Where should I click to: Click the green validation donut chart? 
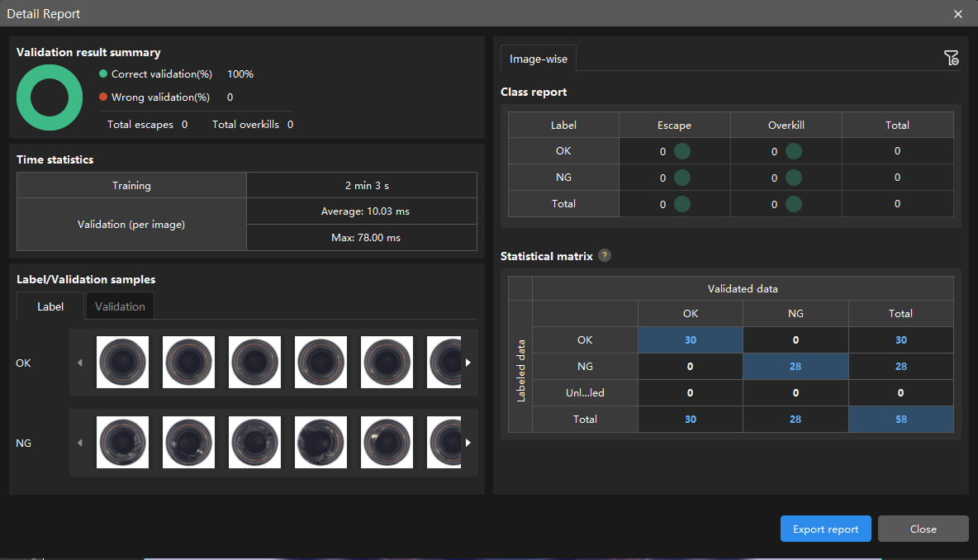(x=50, y=97)
